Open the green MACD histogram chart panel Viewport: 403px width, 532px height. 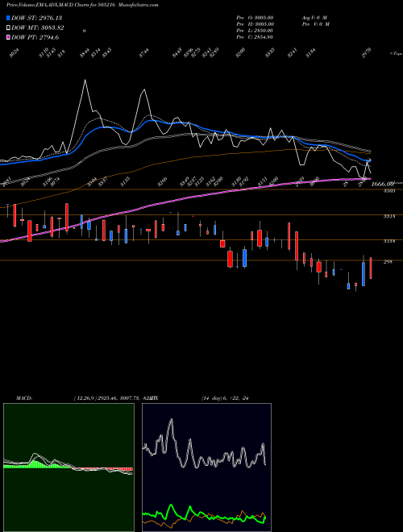coord(69,468)
